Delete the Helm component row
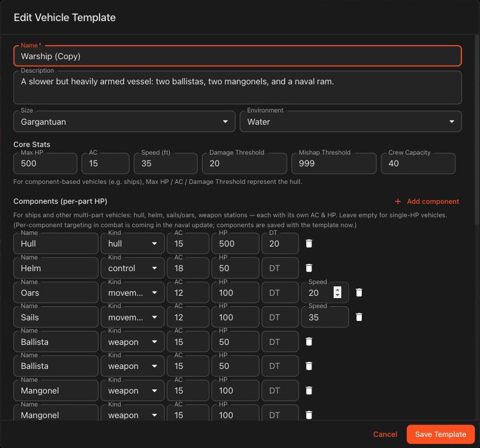The width and height of the screenshot is (480, 448). click(x=309, y=268)
